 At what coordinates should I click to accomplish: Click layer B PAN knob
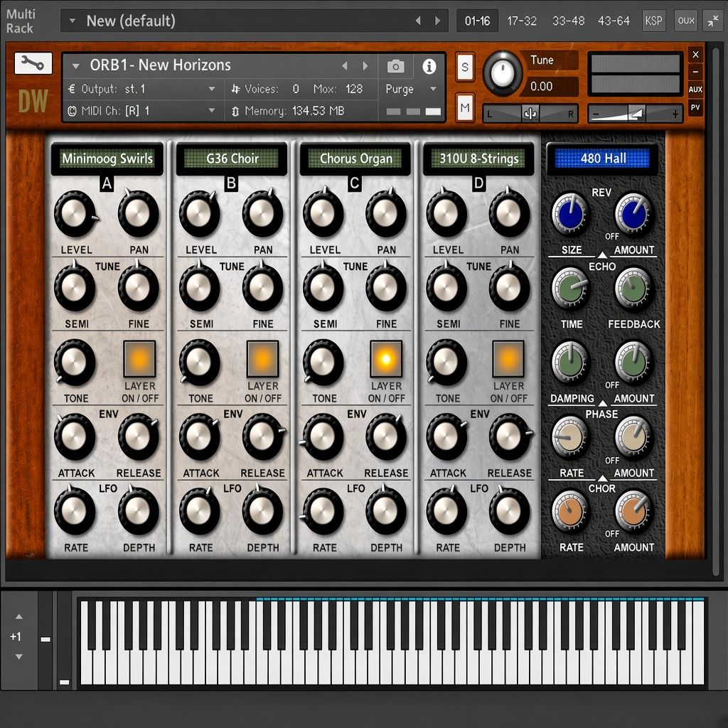[262, 213]
